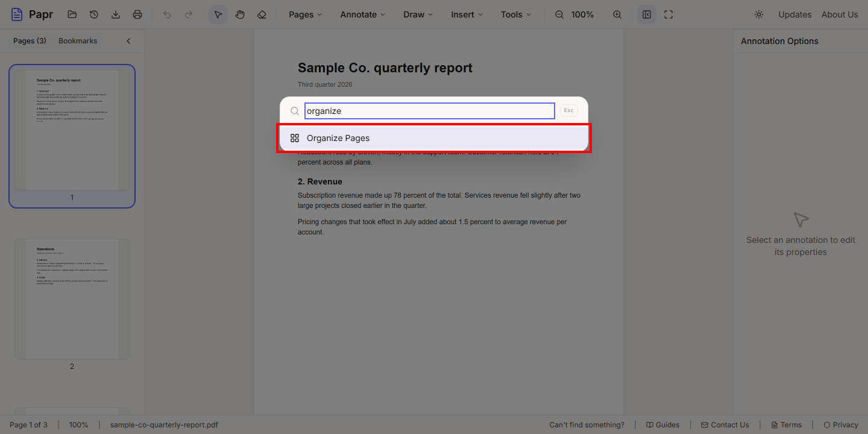
Task: Select the hand pan tool
Action: (240, 14)
